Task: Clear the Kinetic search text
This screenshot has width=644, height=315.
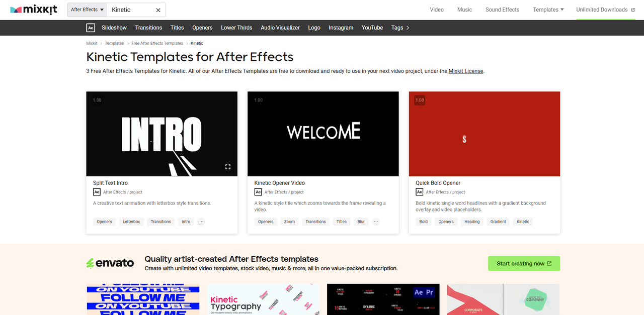Action: 158,10
